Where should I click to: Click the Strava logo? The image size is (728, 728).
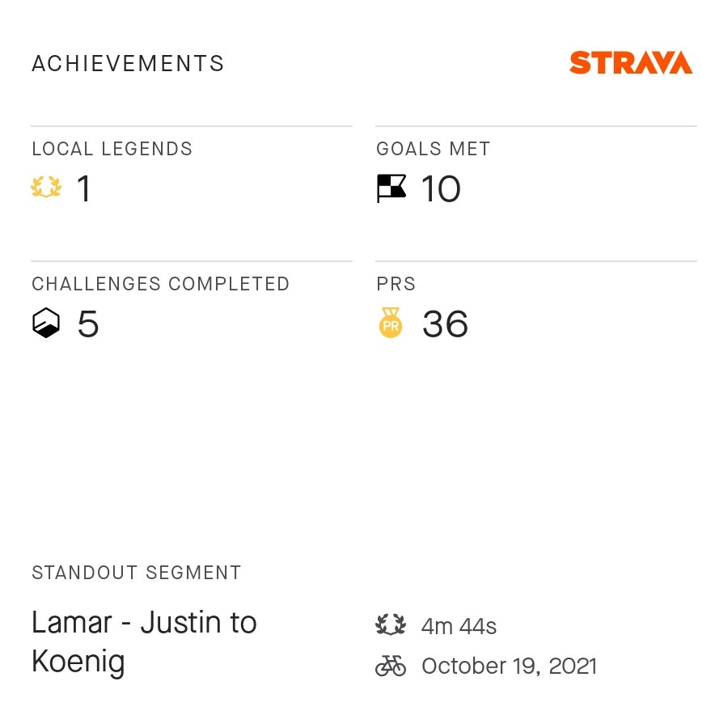(x=631, y=63)
